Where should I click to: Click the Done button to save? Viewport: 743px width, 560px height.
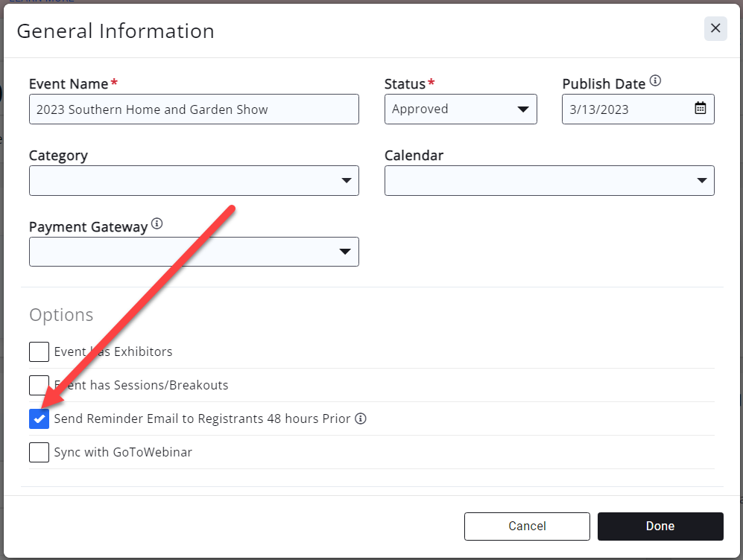[660, 526]
